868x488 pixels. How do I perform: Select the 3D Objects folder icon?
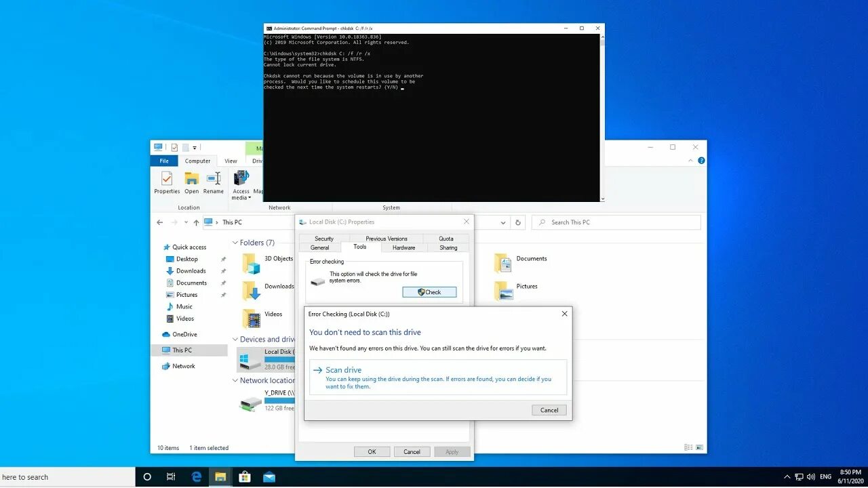251,263
